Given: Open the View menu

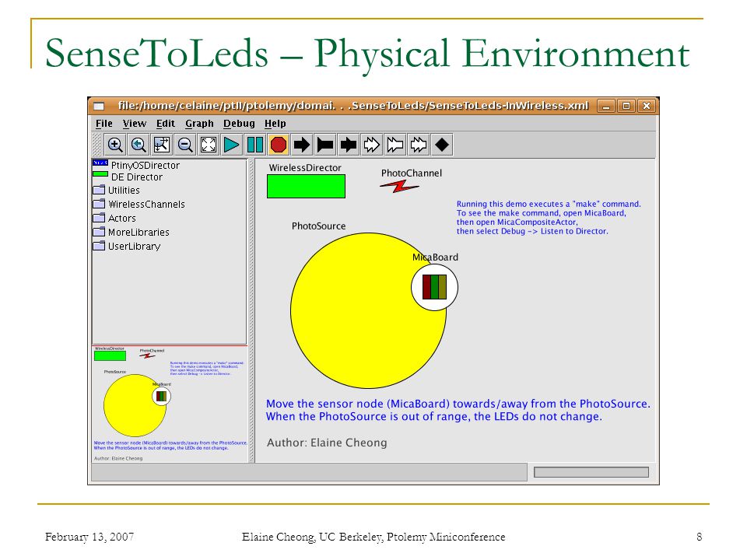Looking at the screenshot, I should 135,124.
